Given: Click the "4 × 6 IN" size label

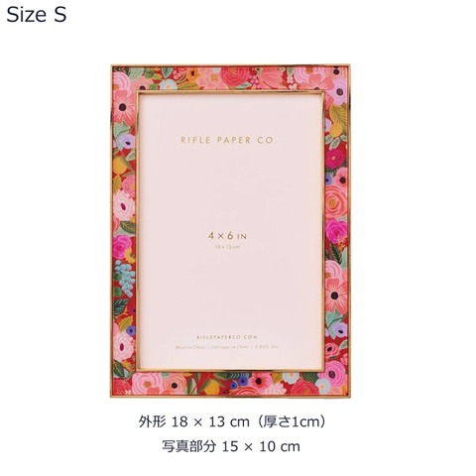Looking at the screenshot, I should pos(227,236).
